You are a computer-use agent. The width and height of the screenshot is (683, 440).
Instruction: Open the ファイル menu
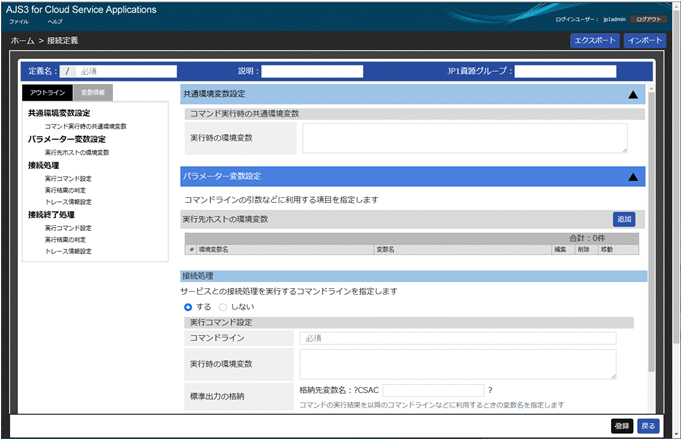(18, 21)
